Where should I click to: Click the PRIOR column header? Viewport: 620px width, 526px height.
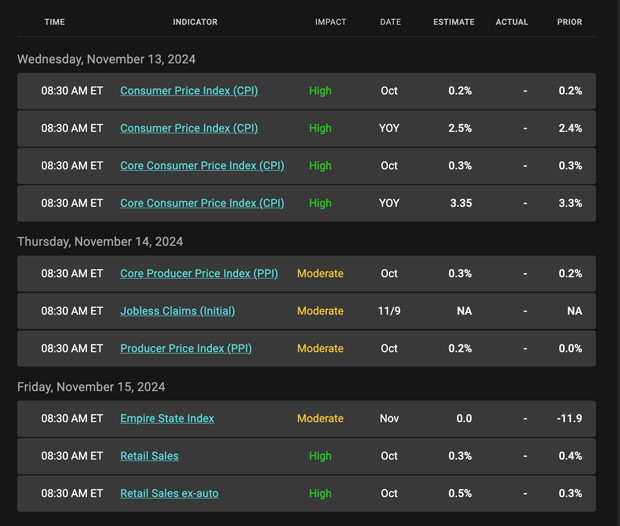[569, 22]
